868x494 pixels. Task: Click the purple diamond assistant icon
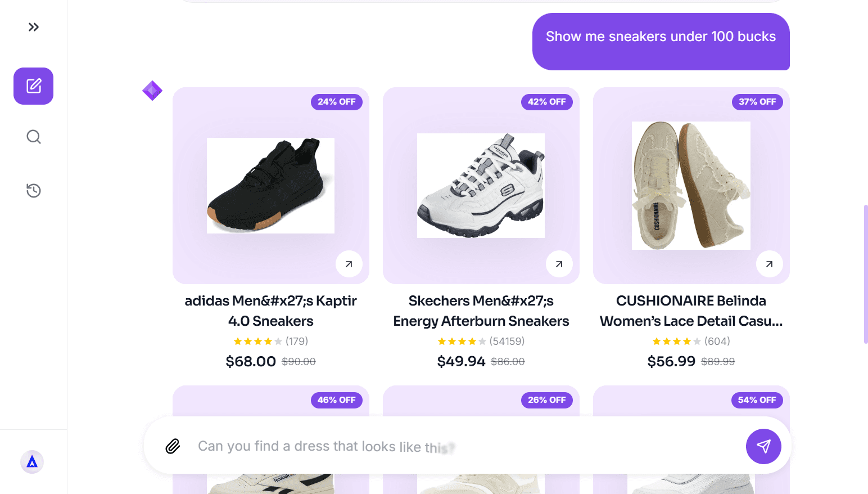[152, 91]
